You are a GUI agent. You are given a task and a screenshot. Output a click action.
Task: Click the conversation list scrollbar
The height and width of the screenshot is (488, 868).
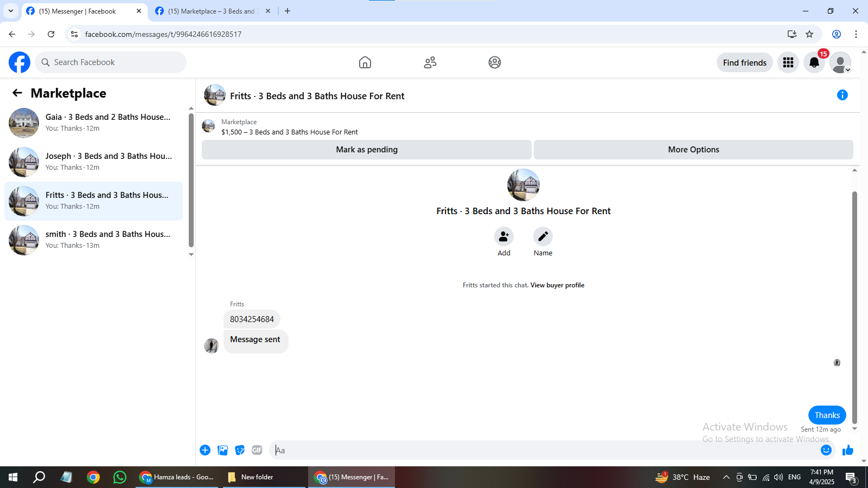[191, 180]
